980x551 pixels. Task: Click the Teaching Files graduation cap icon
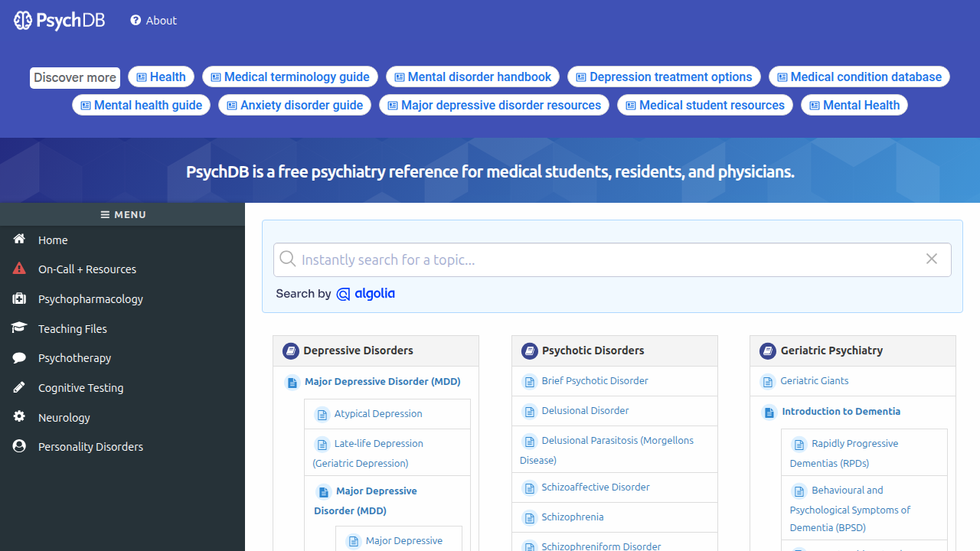click(x=19, y=328)
